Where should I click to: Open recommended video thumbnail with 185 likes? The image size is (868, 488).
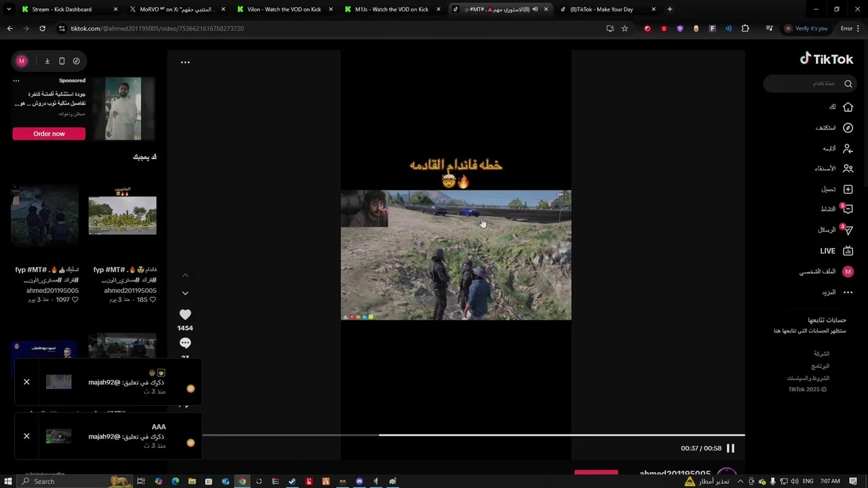click(x=123, y=216)
